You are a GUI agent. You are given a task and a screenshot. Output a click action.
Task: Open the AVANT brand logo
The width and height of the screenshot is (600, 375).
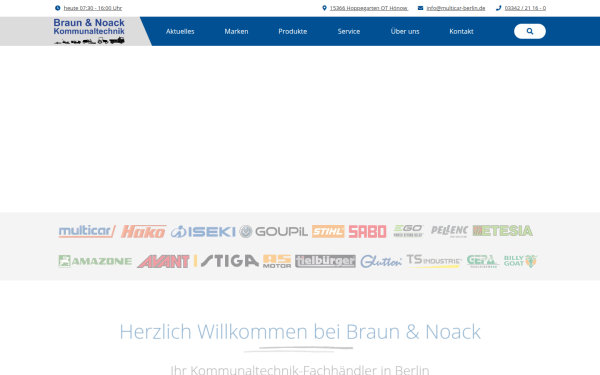[163, 261]
